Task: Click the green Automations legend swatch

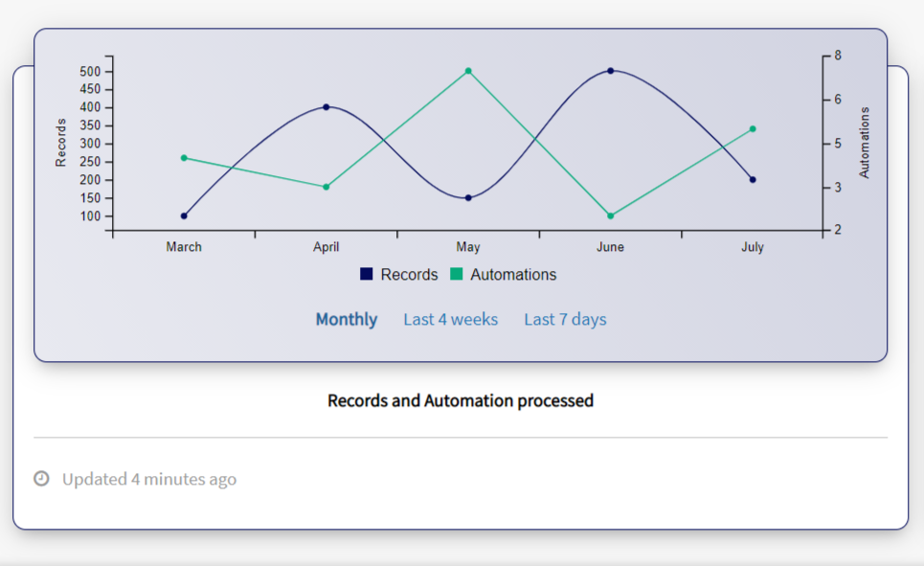Action: tap(457, 275)
